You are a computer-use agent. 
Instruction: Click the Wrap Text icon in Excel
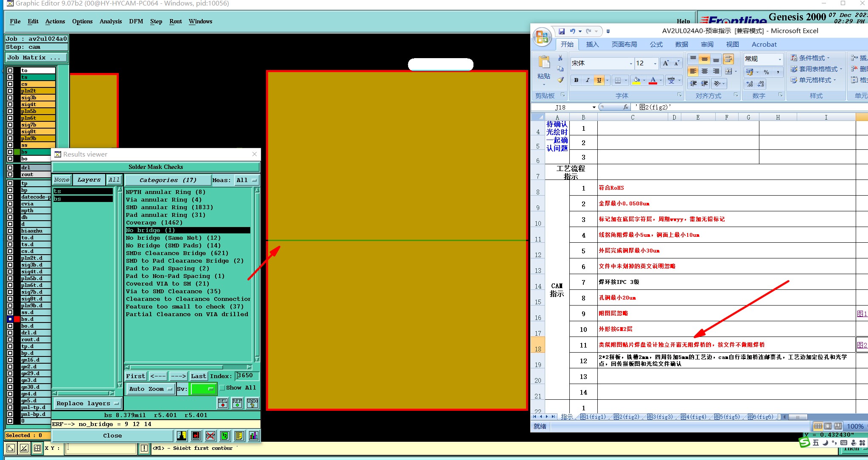[728, 59]
